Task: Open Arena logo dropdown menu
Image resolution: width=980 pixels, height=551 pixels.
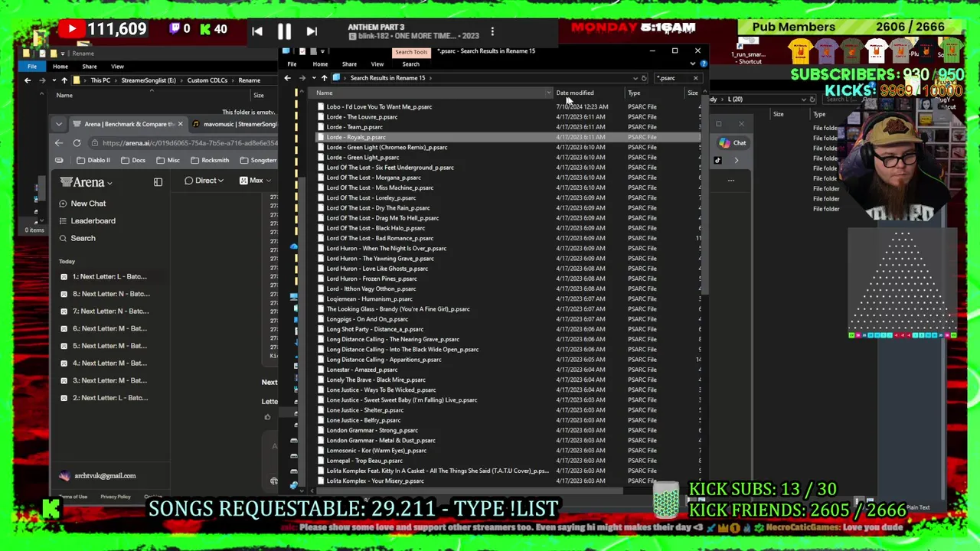Action: [87, 182]
